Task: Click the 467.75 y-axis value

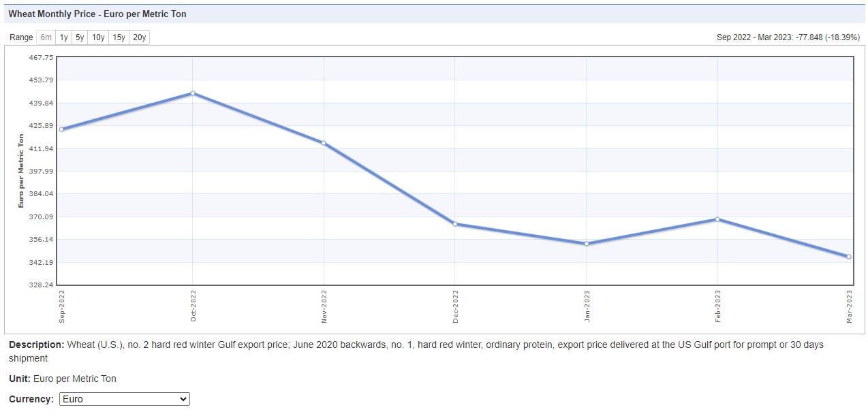Action: tap(42, 57)
